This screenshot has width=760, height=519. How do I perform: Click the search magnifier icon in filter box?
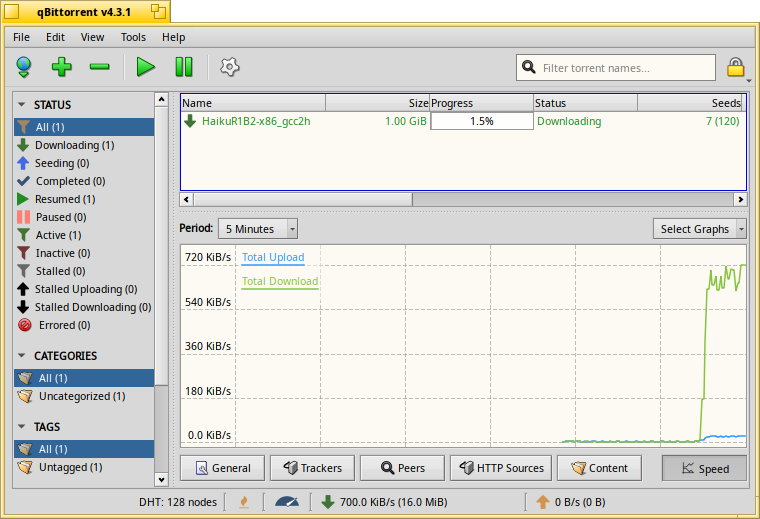pos(529,67)
